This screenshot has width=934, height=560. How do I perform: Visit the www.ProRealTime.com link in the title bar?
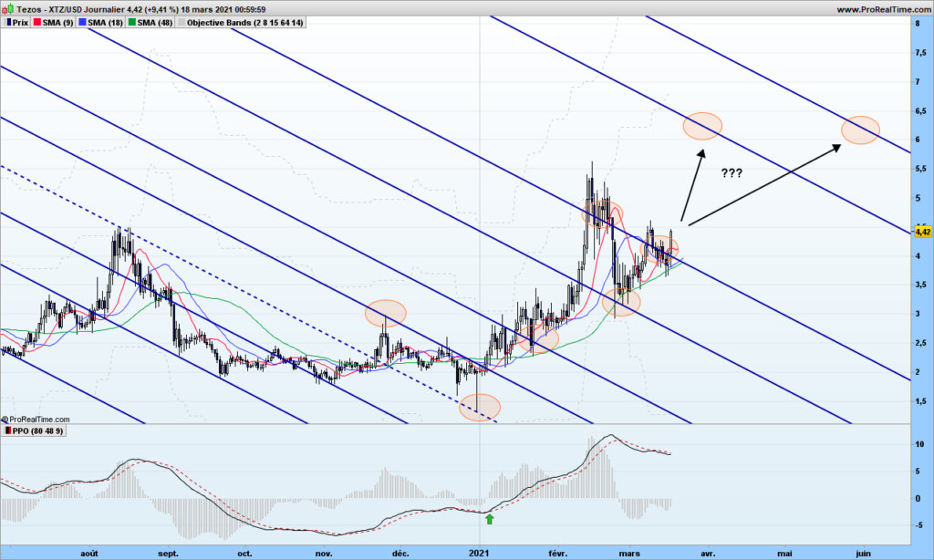883,9
